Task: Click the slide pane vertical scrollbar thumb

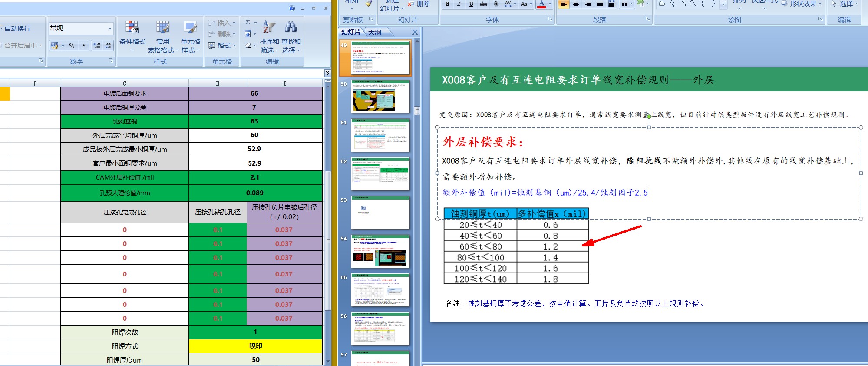Action: [417, 110]
